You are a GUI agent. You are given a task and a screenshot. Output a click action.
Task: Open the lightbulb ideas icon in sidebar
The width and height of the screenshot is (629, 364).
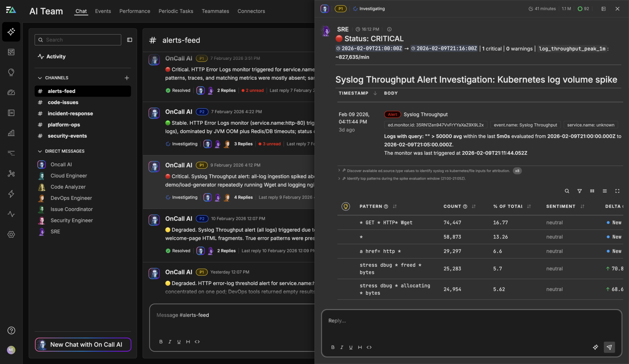(x=11, y=72)
